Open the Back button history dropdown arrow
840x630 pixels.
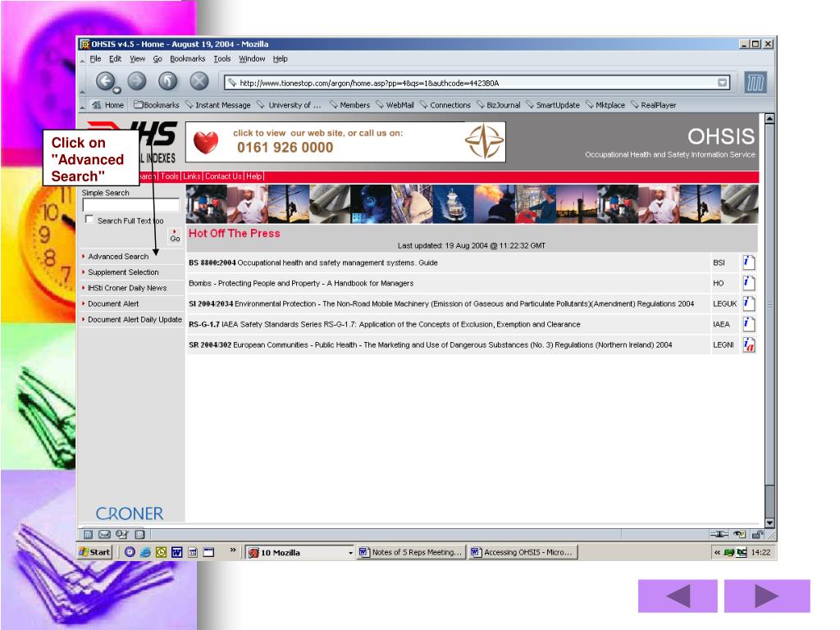[116, 91]
